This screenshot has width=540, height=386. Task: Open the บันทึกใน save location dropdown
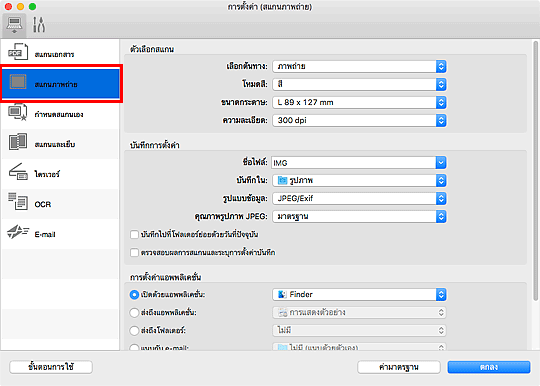tap(359, 180)
